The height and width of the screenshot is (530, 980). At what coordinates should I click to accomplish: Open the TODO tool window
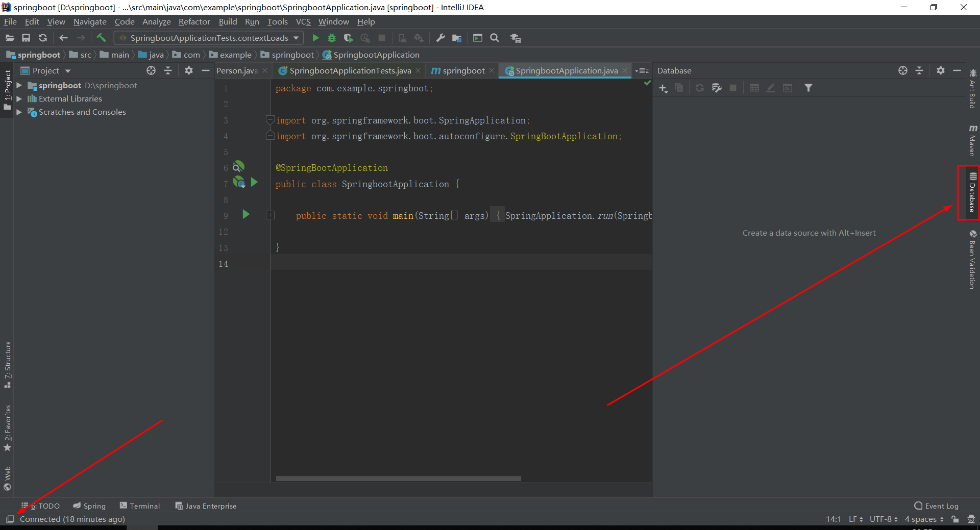point(40,506)
